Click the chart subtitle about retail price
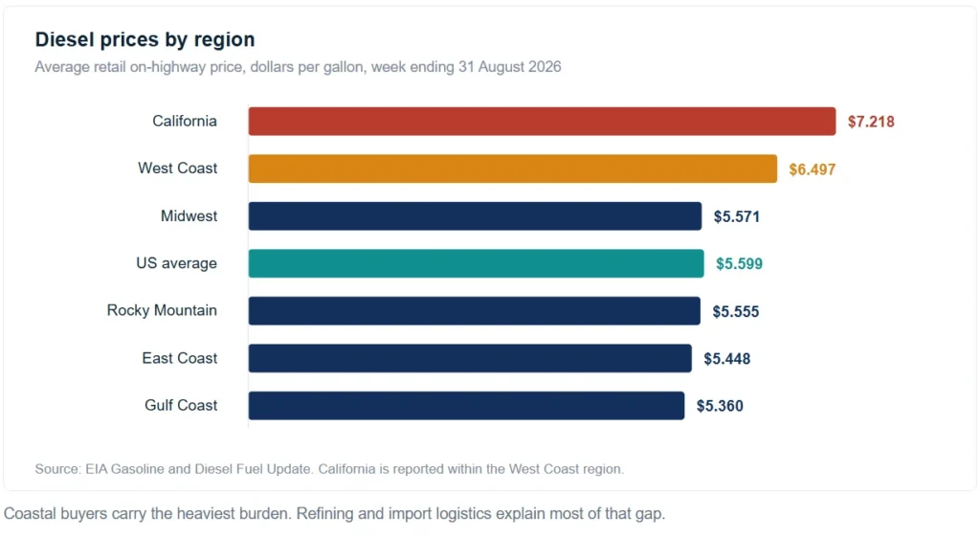 click(x=299, y=67)
